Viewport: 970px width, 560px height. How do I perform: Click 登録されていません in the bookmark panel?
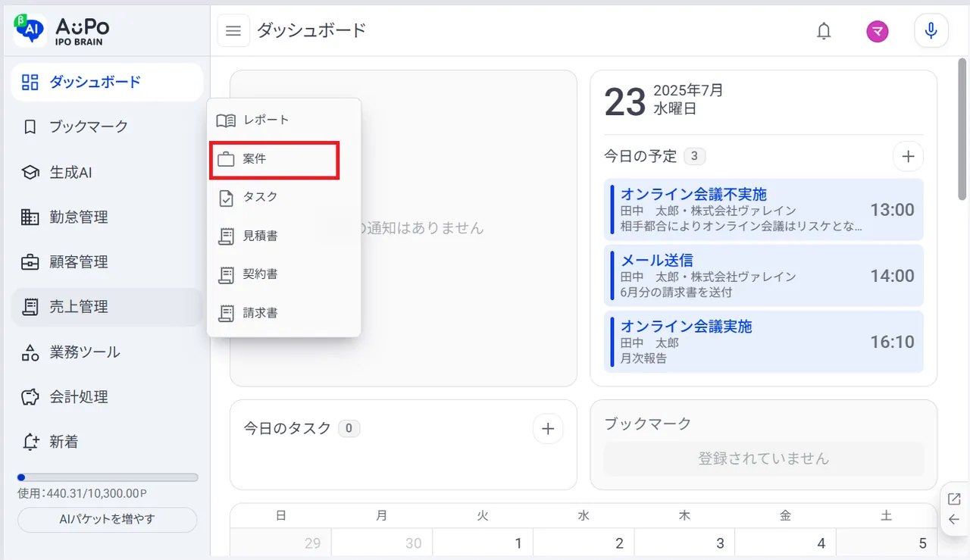tap(764, 458)
